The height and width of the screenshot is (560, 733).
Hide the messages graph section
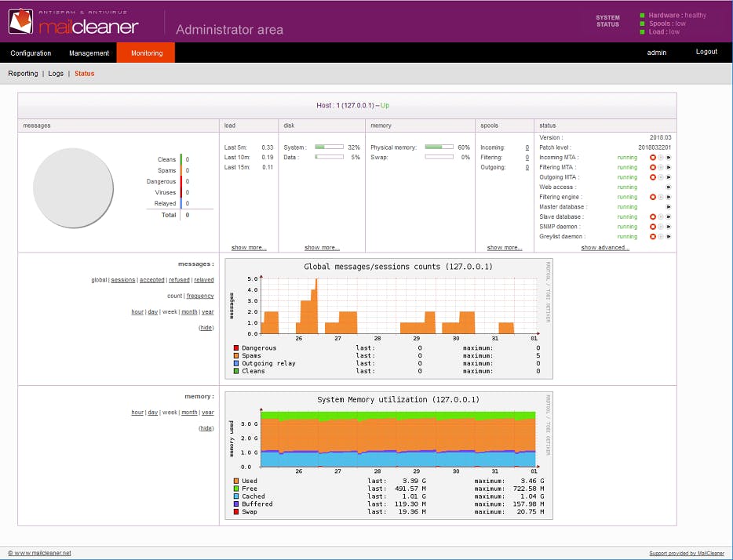point(206,328)
